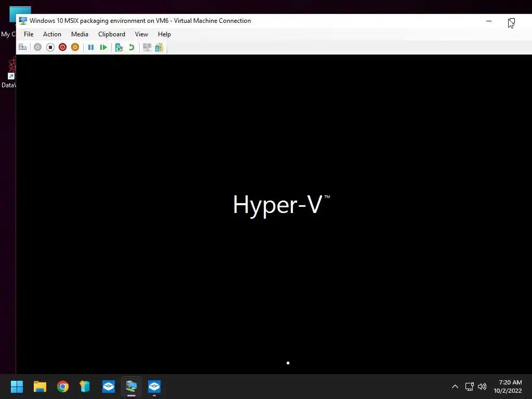
Task: Open the Media menu
Action: coord(79,34)
